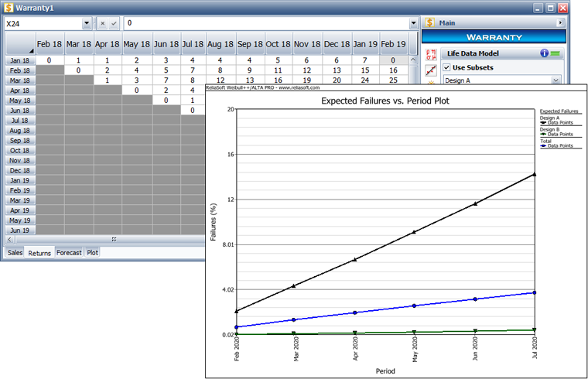The height and width of the screenshot is (379, 588).
Task: Open the Design A subset dropdown
Action: 556,80
